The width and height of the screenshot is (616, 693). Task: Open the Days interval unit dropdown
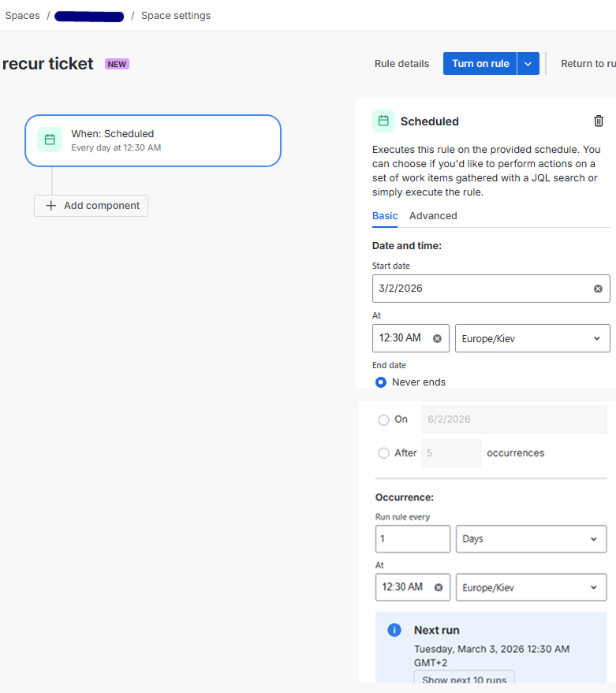(x=531, y=539)
